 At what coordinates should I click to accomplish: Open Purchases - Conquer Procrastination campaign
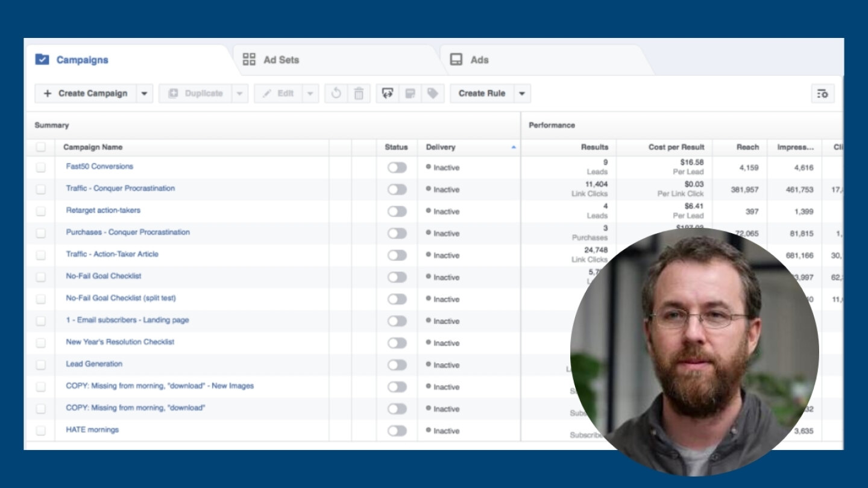[128, 232]
